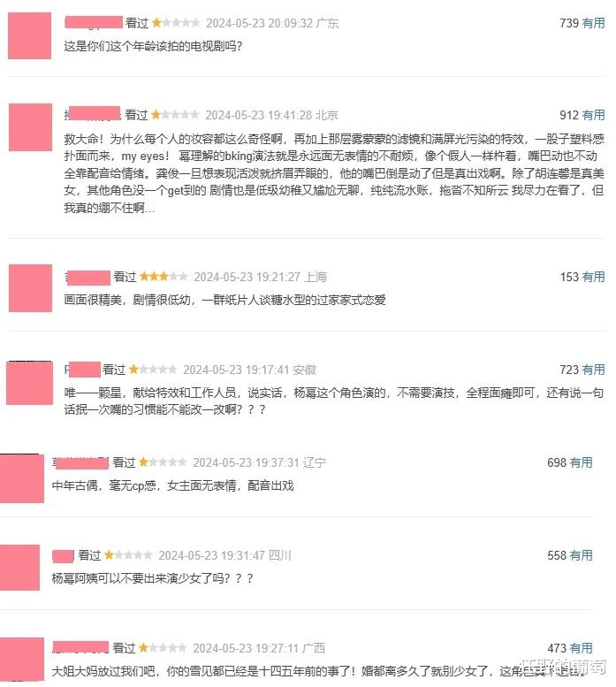Open the avatar of the Anhui reviewer

click(29, 383)
